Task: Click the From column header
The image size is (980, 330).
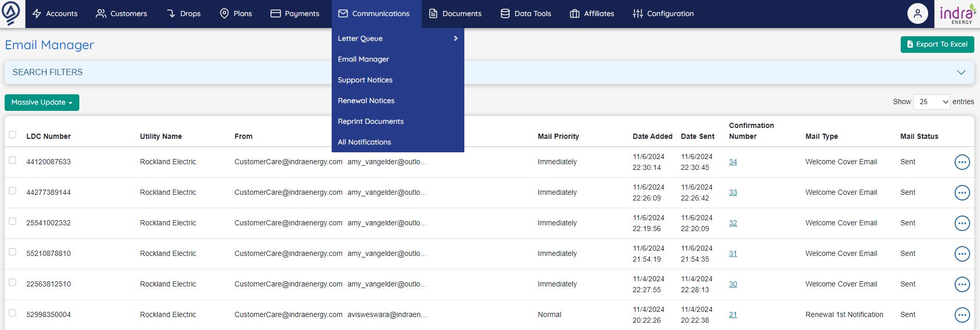Action: (x=244, y=136)
